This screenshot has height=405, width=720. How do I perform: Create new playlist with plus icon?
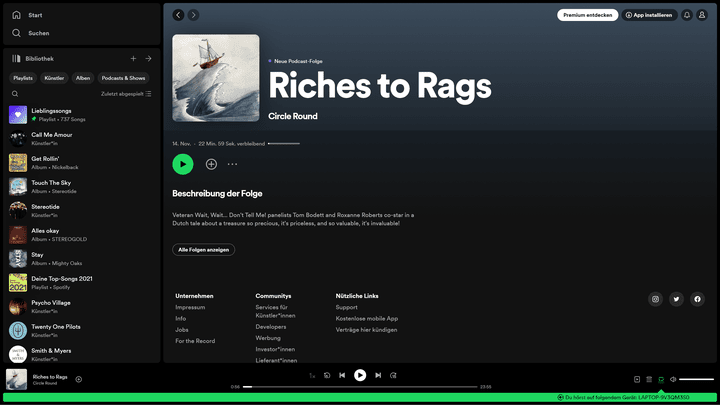(133, 59)
